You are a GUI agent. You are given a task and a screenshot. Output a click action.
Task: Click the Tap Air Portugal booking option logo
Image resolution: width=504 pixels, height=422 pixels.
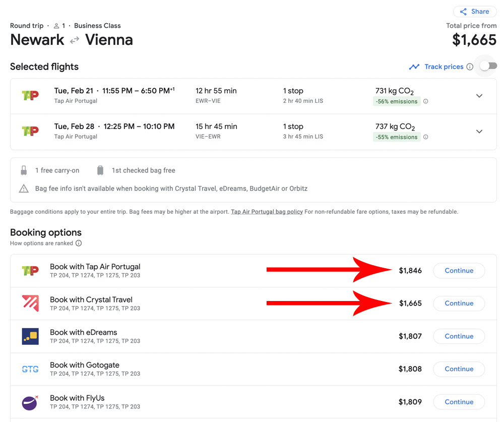click(x=30, y=271)
